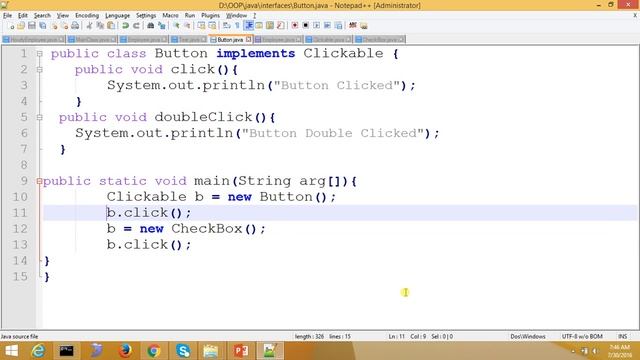
Task: Click the text "b = new CheckBox();"
Action: (186, 229)
